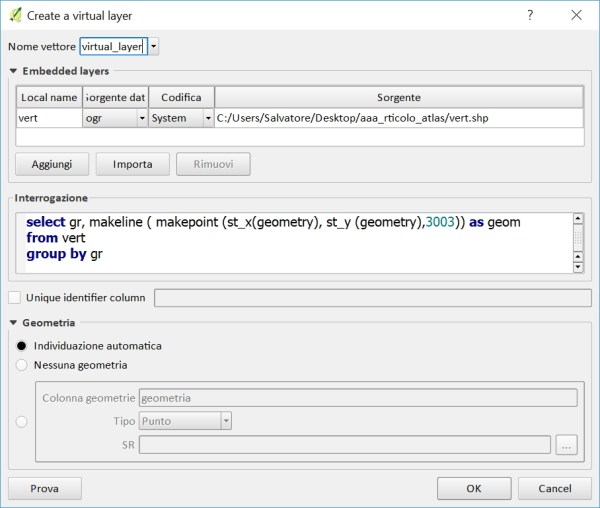
Task: Click the Importa button
Action: [132, 164]
